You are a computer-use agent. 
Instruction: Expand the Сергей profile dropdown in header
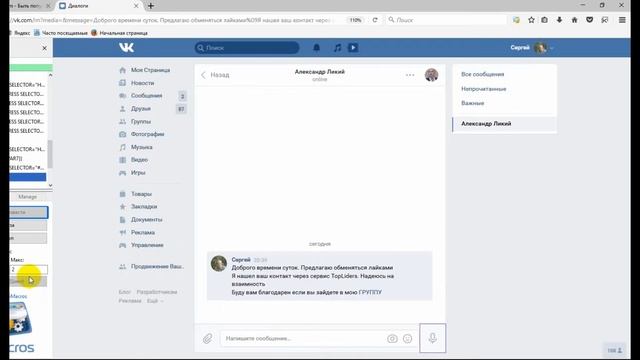(x=531, y=48)
